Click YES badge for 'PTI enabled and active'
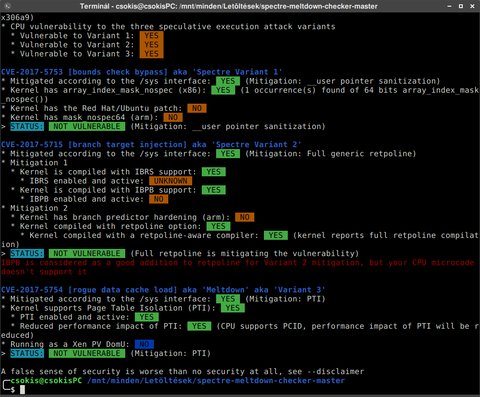 [x=147, y=317]
